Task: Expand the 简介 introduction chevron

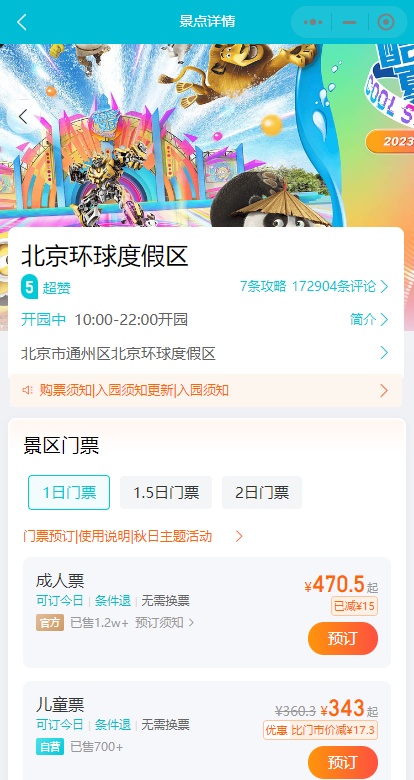Action: click(x=384, y=319)
